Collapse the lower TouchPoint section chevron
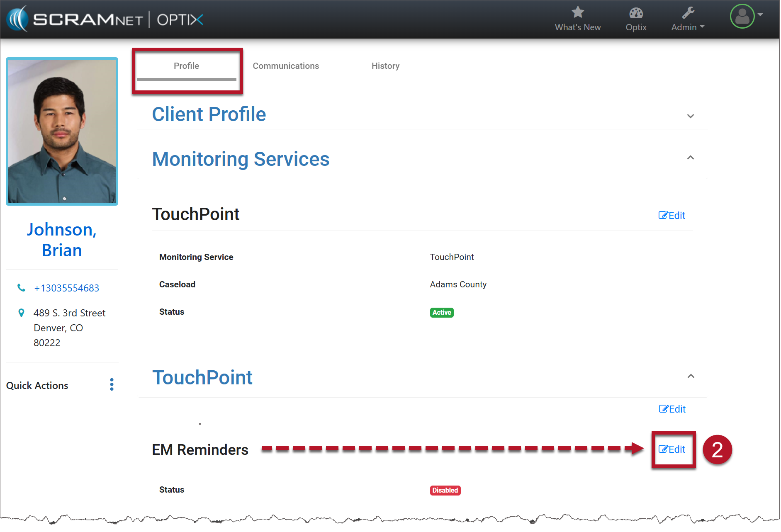 tap(691, 376)
